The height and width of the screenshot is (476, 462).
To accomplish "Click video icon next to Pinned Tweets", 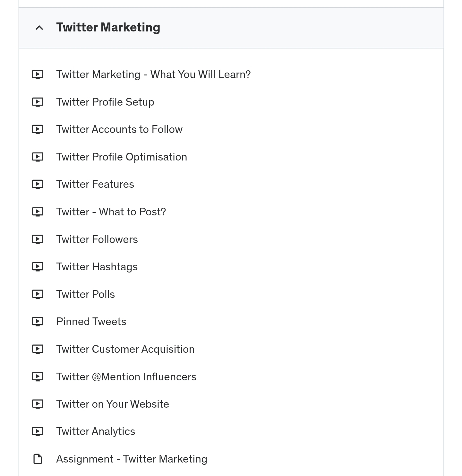I will [x=38, y=322].
